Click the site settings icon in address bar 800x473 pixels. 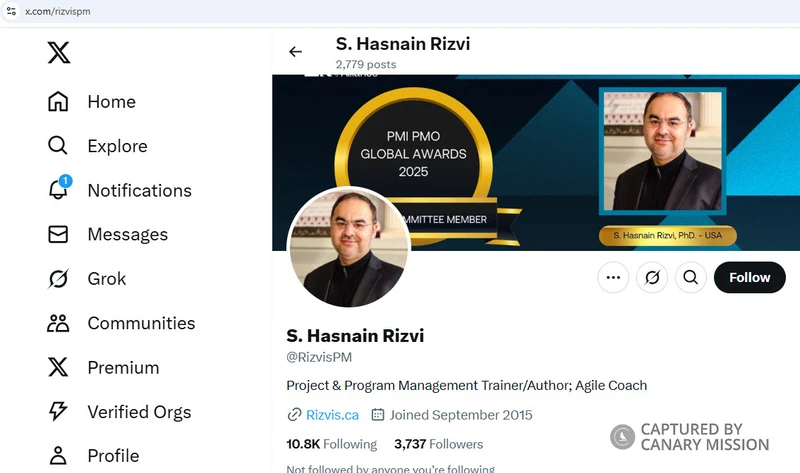tap(11, 11)
